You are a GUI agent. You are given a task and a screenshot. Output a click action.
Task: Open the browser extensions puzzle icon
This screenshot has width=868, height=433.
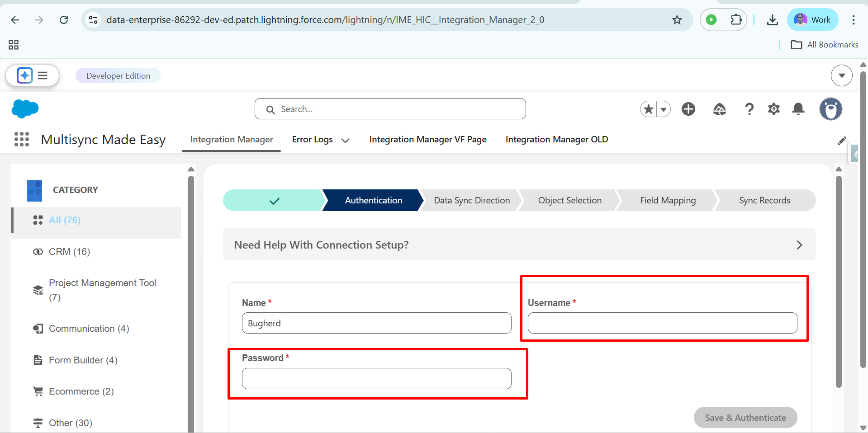(736, 20)
